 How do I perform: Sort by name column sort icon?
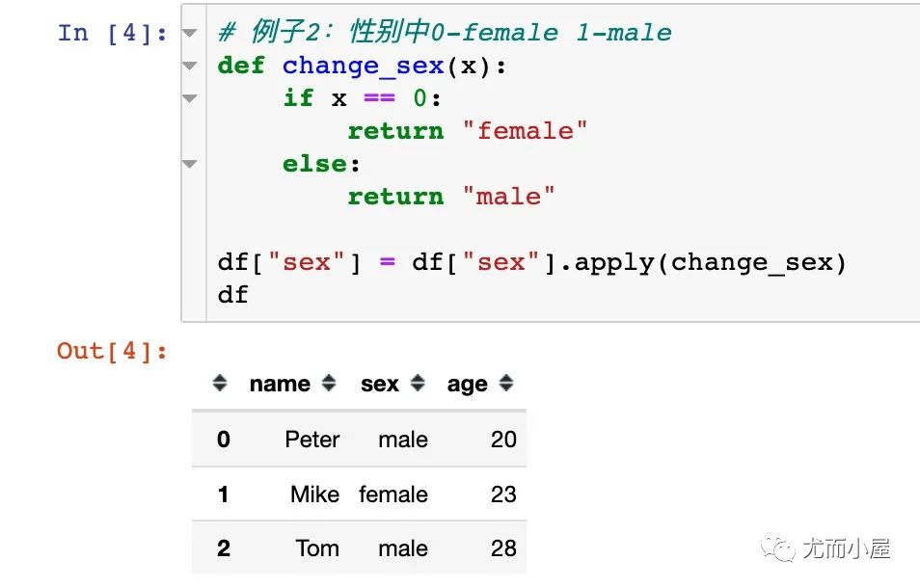coord(329,383)
